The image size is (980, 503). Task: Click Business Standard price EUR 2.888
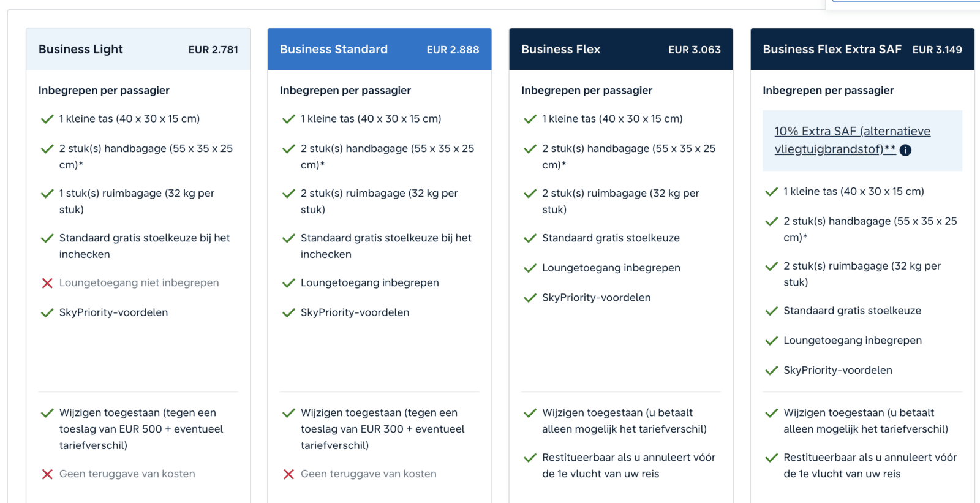click(x=453, y=50)
